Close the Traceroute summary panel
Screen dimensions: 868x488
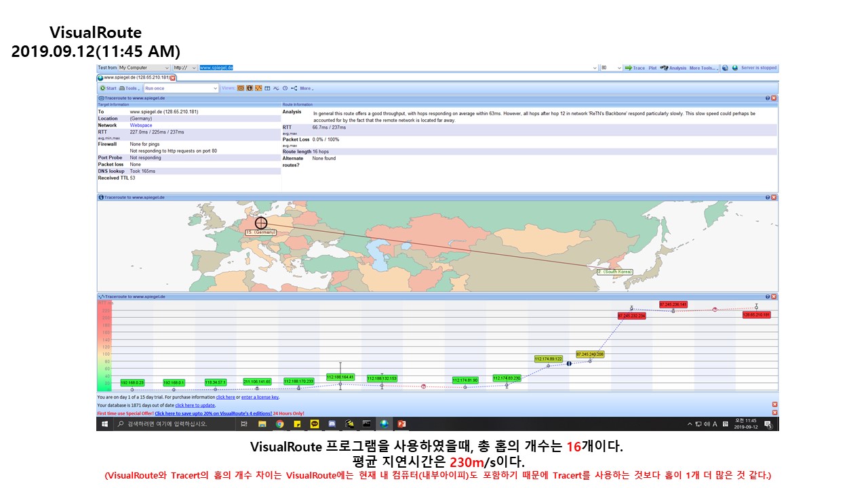tap(774, 98)
